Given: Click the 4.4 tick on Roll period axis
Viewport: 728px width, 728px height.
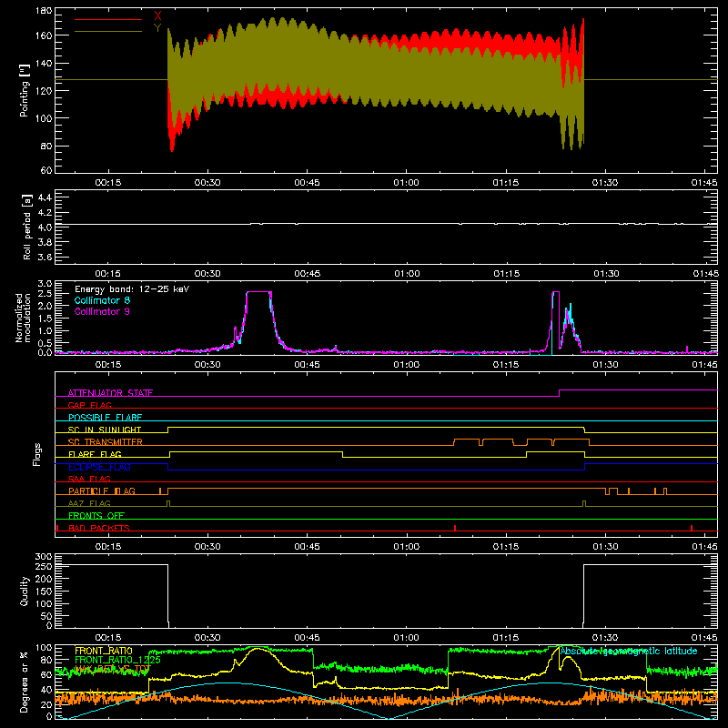Looking at the screenshot, I should click(45, 197).
